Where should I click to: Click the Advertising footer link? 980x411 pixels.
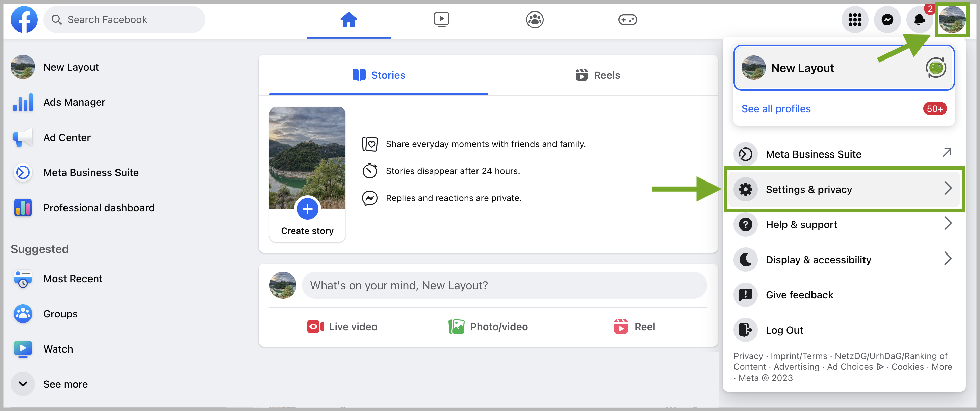point(796,366)
